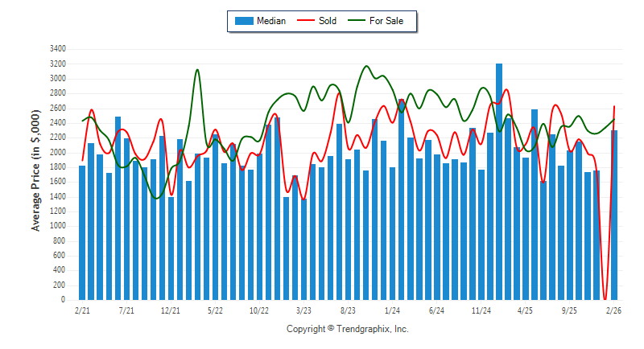Click the 3400 y-axis value label
Image resolution: width=644 pixels, height=349 pixels.
coord(57,49)
